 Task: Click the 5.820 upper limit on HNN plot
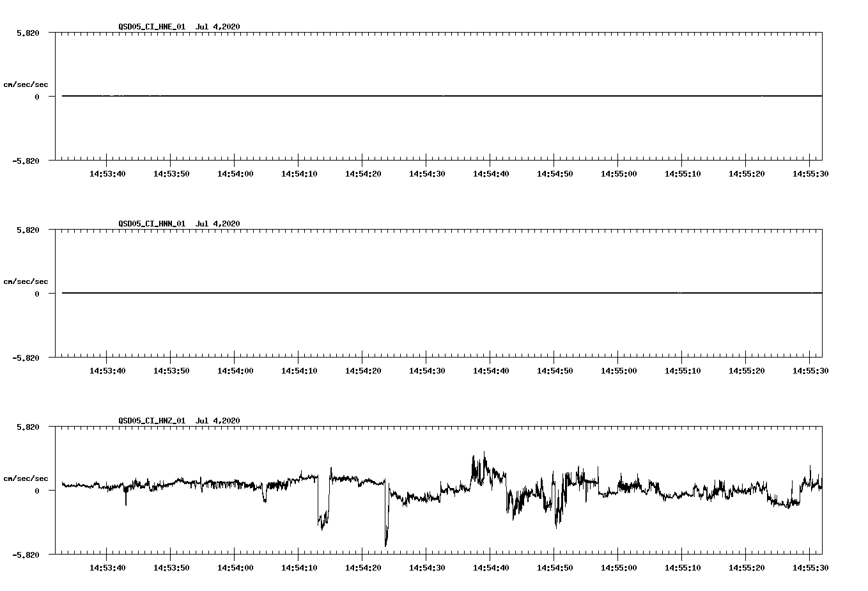[28, 230]
